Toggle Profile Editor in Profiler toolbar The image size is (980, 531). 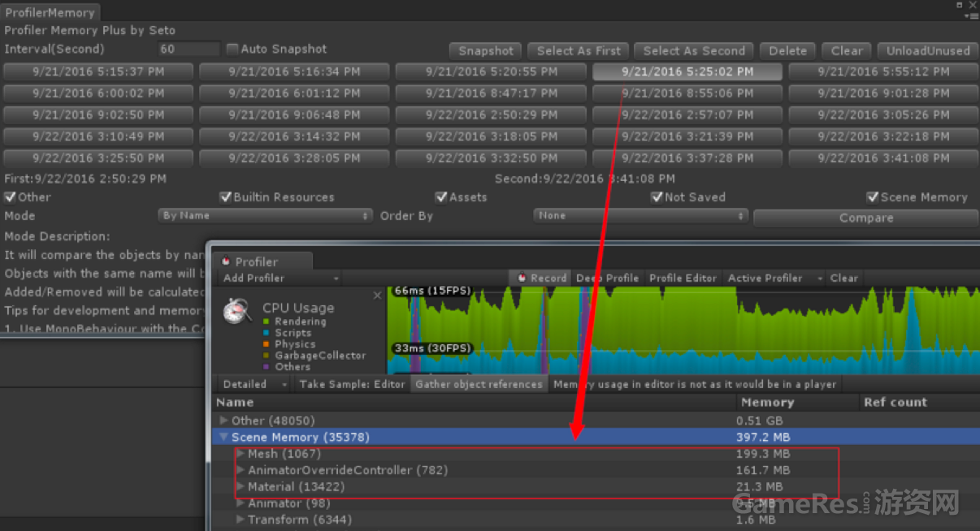[683, 278]
